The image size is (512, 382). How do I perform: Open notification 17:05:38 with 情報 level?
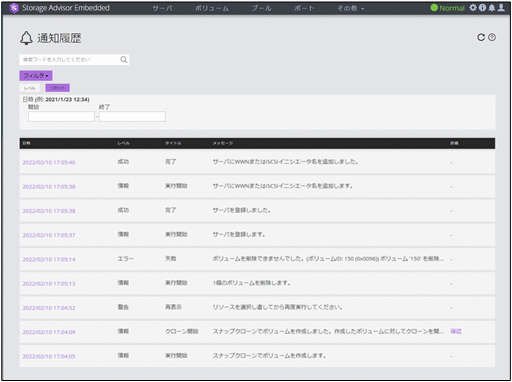49,187
